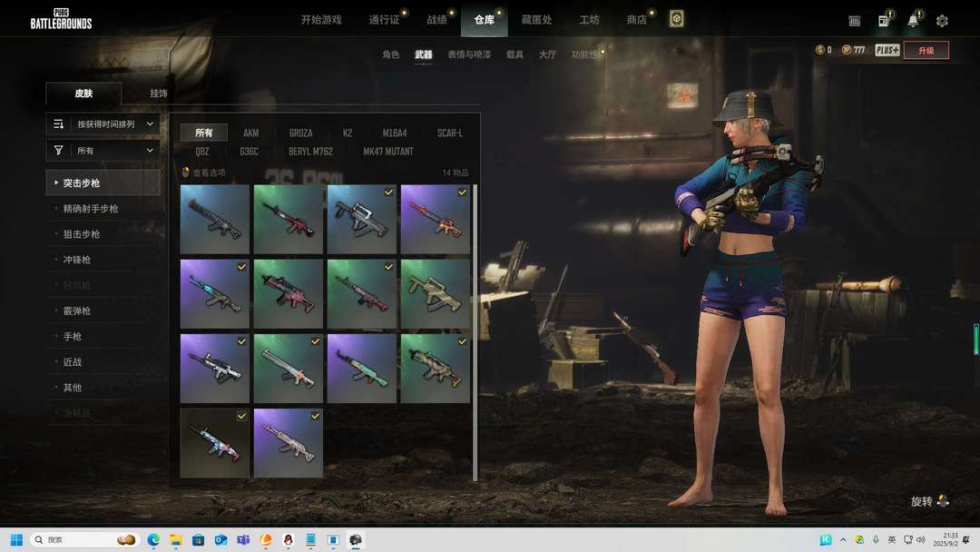Viewport: 980px width, 552px height.
Task: Open the 工坊 tab
Action: point(589,20)
